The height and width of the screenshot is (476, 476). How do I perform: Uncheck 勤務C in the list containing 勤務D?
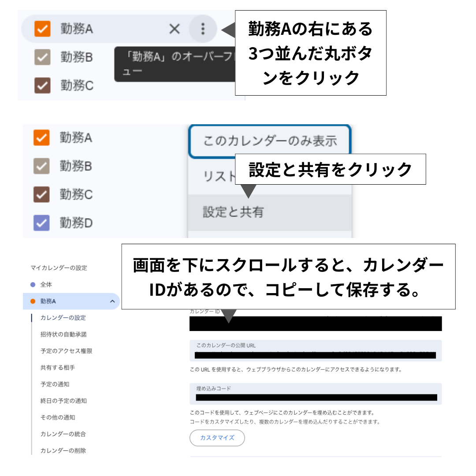pos(41,195)
